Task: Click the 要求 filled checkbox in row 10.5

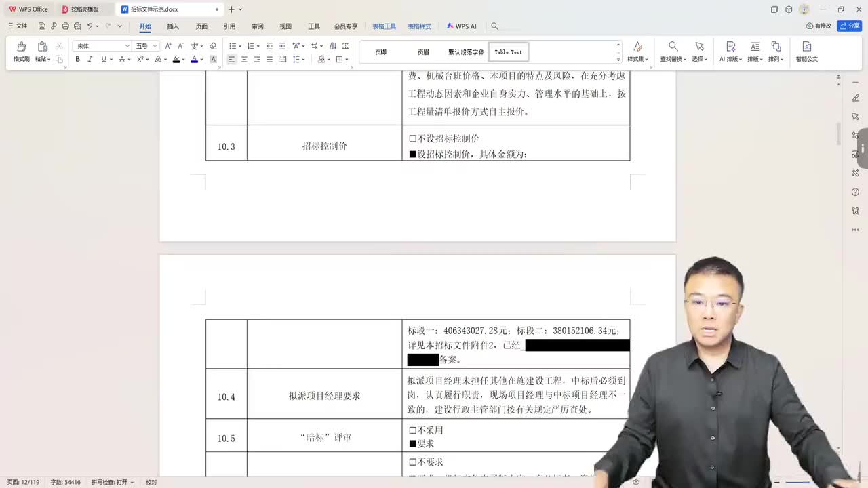Action: point(412,444)
